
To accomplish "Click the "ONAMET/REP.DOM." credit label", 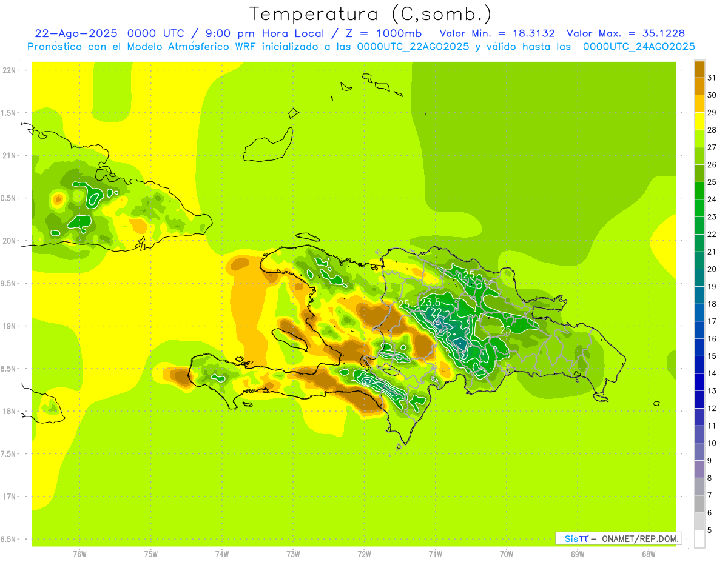I will (641, 538).
